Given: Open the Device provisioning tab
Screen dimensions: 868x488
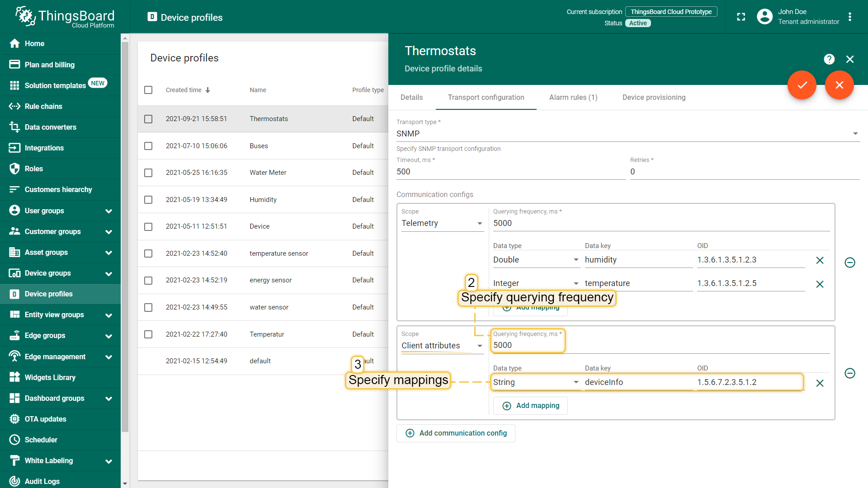Looking at the screenshot, I should coord(653,98).
